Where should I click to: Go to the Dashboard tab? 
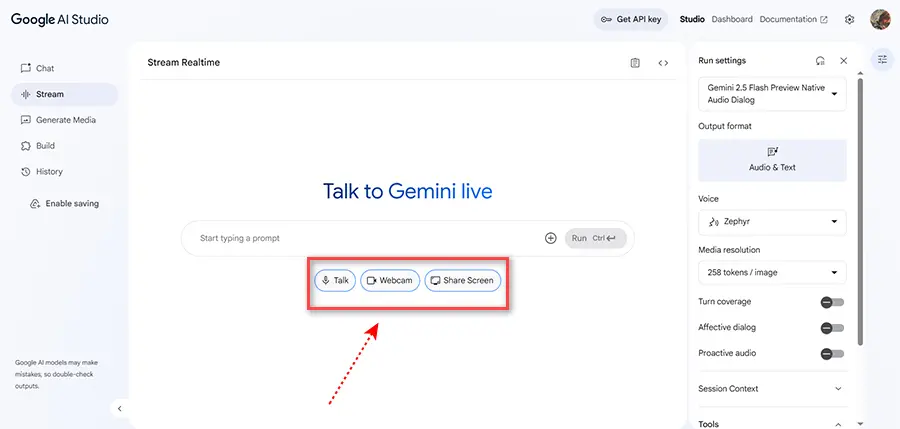(x=732, y=19)
